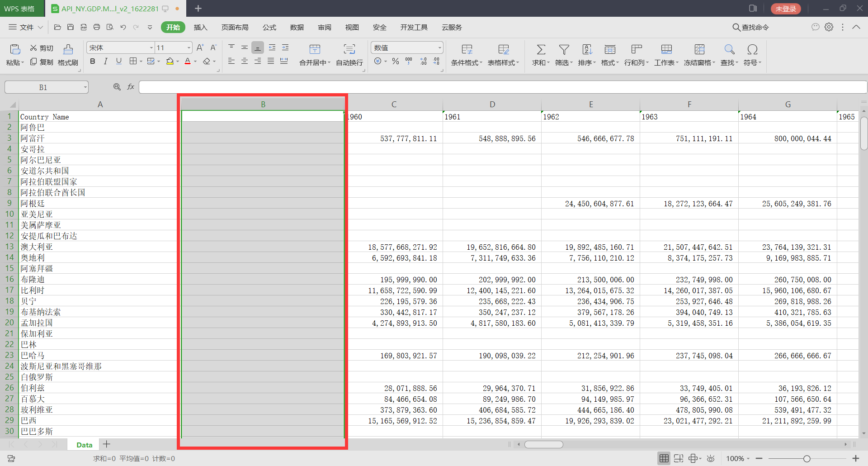Click the Find (查找) magnifier icon
Image resolution: width=868 pixels, height=466 pixels.
coord(729,49)
